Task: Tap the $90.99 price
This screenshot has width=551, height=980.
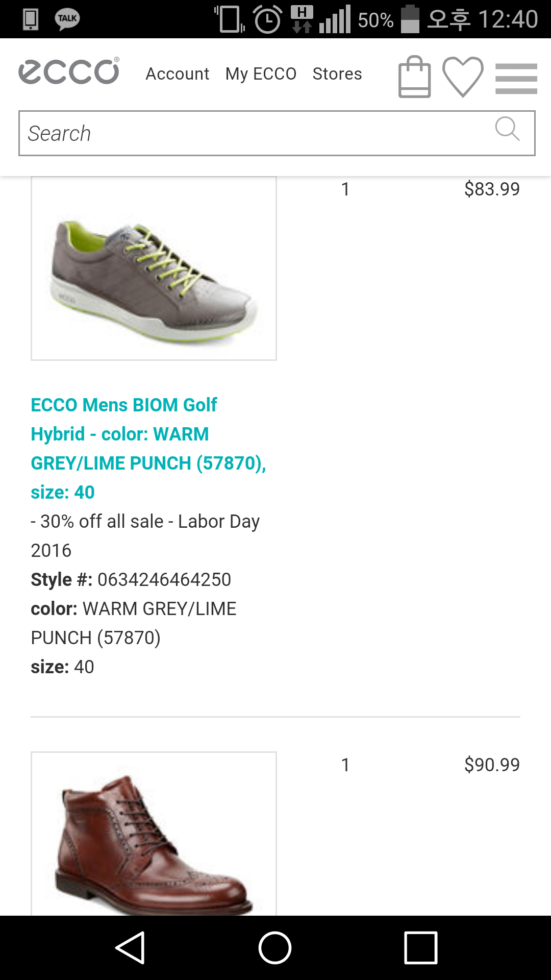Action: tap(492, 765)
